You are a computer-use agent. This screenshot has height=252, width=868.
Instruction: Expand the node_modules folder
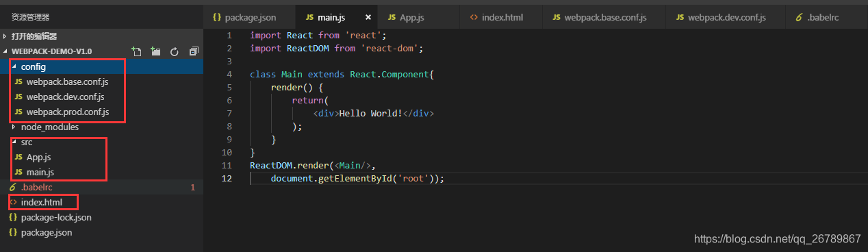[x=101, y=127]
